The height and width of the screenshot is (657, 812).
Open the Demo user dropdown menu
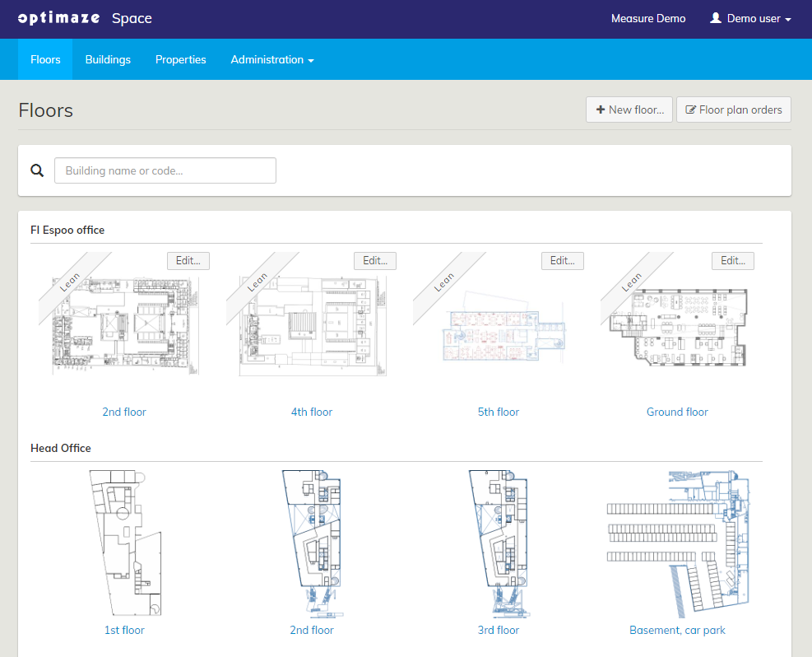pos(750,18)
